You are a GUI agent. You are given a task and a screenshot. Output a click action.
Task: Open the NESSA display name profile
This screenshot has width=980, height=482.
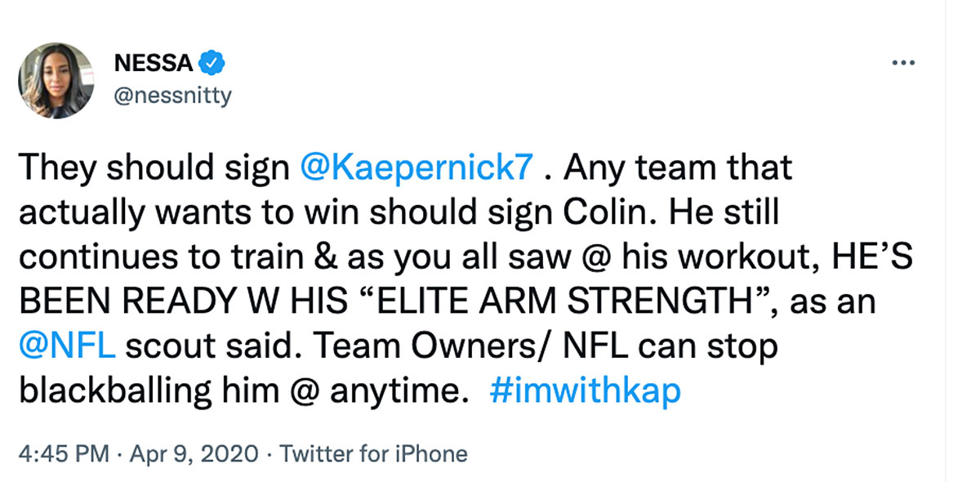pos(155,62)
